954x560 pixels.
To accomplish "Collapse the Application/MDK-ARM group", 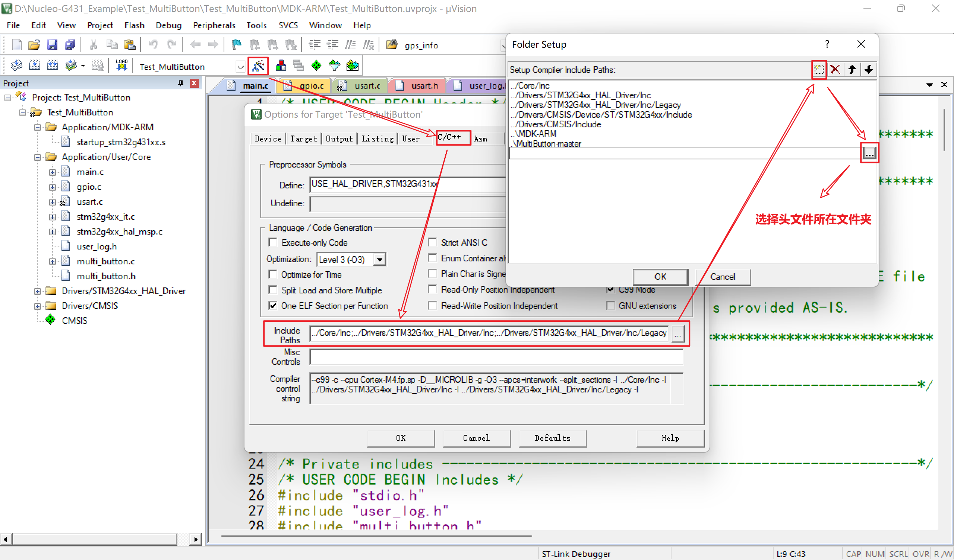I will [38, 127].
